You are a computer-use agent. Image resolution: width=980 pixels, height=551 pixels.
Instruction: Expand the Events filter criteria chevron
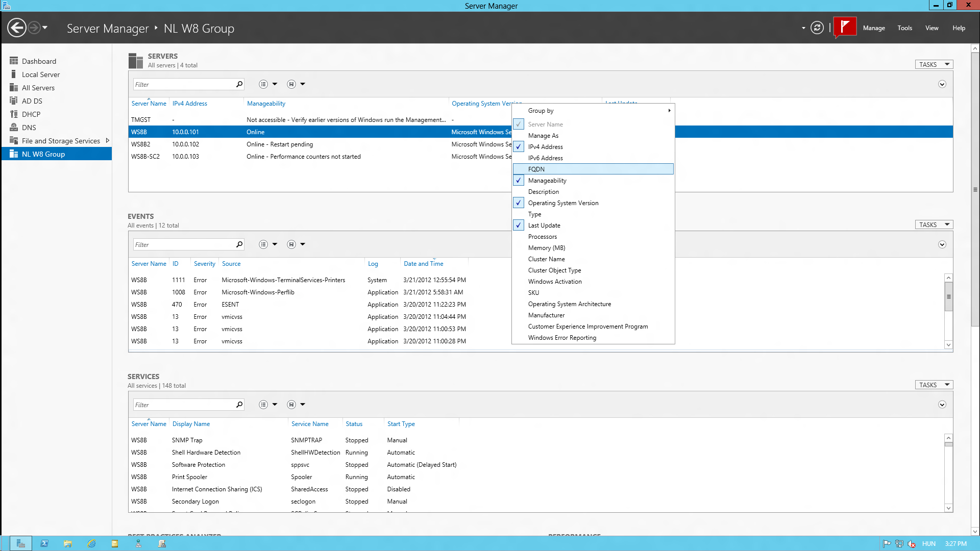click(942, 244)
